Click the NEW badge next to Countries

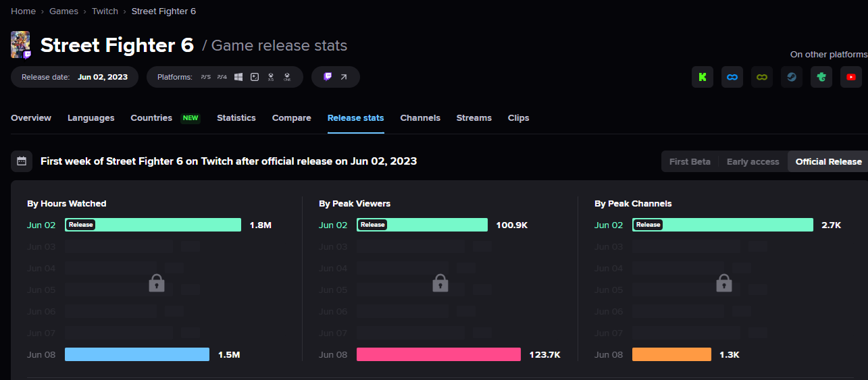(190, 118)
